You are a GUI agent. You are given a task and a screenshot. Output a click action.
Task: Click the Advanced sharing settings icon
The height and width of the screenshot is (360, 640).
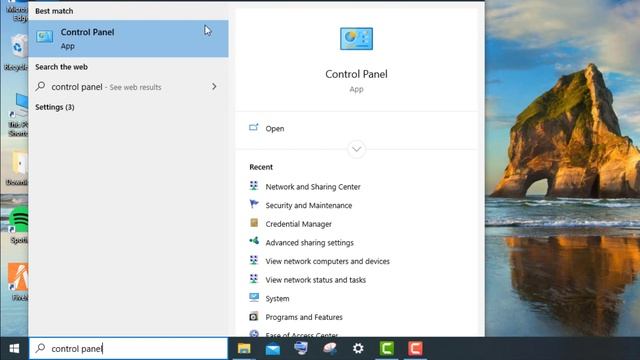[x=254, y=241]
